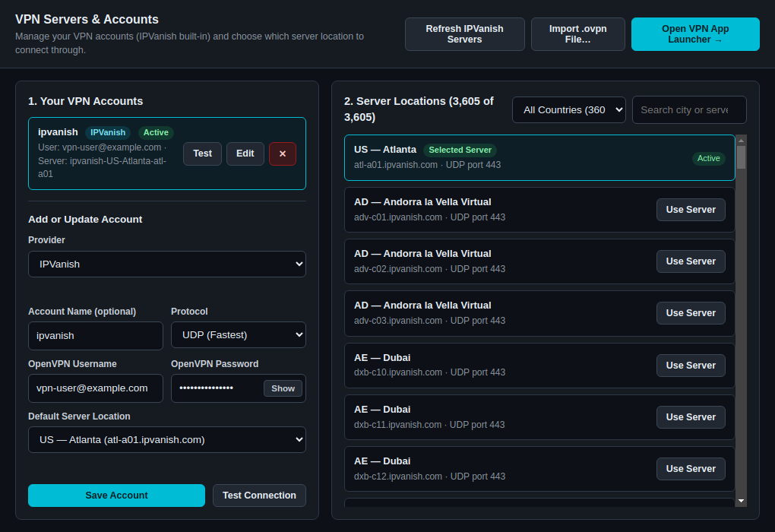The width and height of the screenshot is (775, 532).
Task: Click the server list scrollbar thumb
Action: (x=741, y=158)
